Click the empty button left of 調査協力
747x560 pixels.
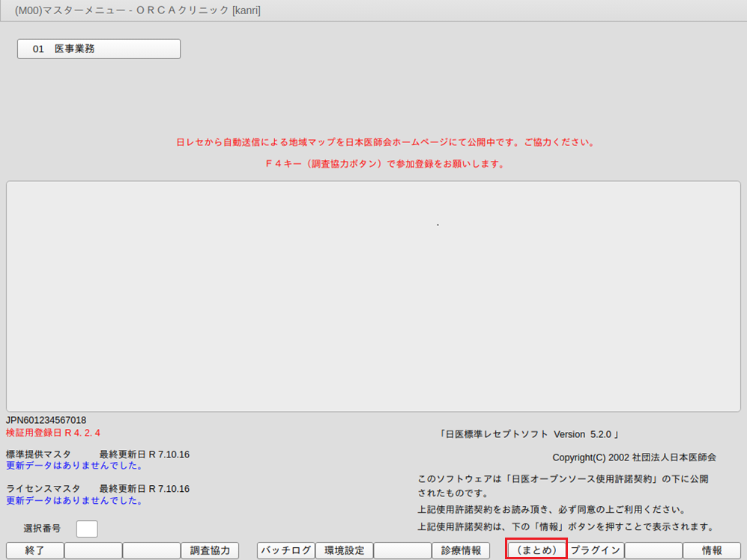click(x=151, y=550)
